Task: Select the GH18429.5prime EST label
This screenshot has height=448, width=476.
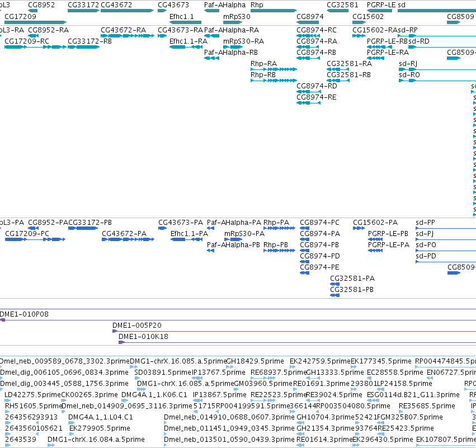Action: pos(255,361)
